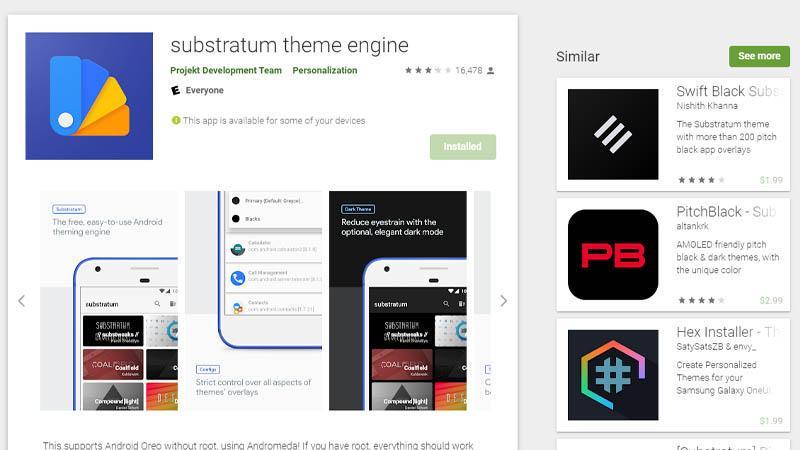Click the See more button
The width and height of the screenshot is (800, 450).
[x=759, y=56]
